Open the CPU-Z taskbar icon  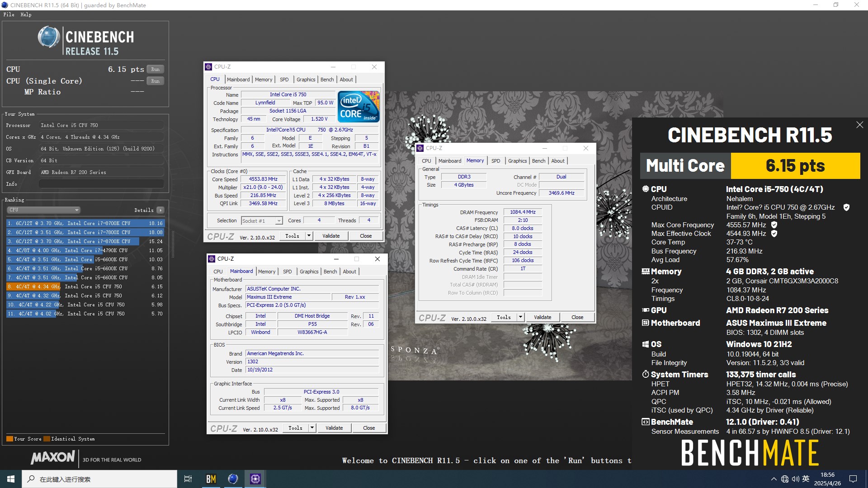[x=255, y=479]
